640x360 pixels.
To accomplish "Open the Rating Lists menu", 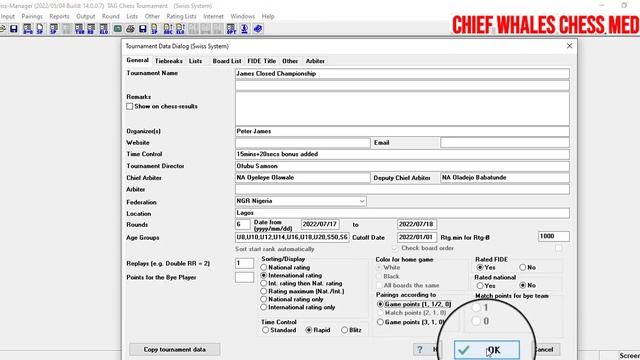I will (x=181, y=16).
